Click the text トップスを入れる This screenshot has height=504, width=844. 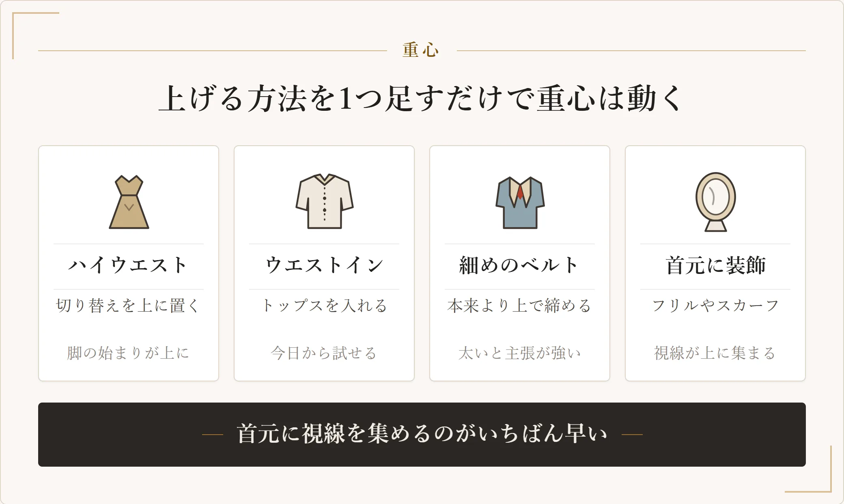(324, 306)
